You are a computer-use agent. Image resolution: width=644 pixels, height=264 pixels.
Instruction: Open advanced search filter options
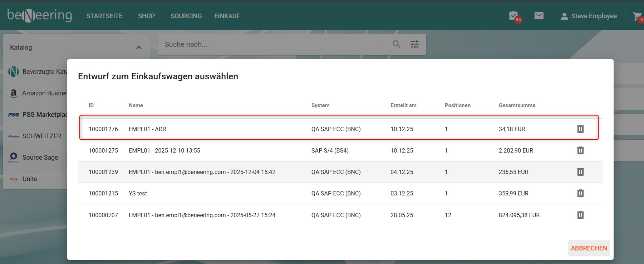[x=414, y=44]
